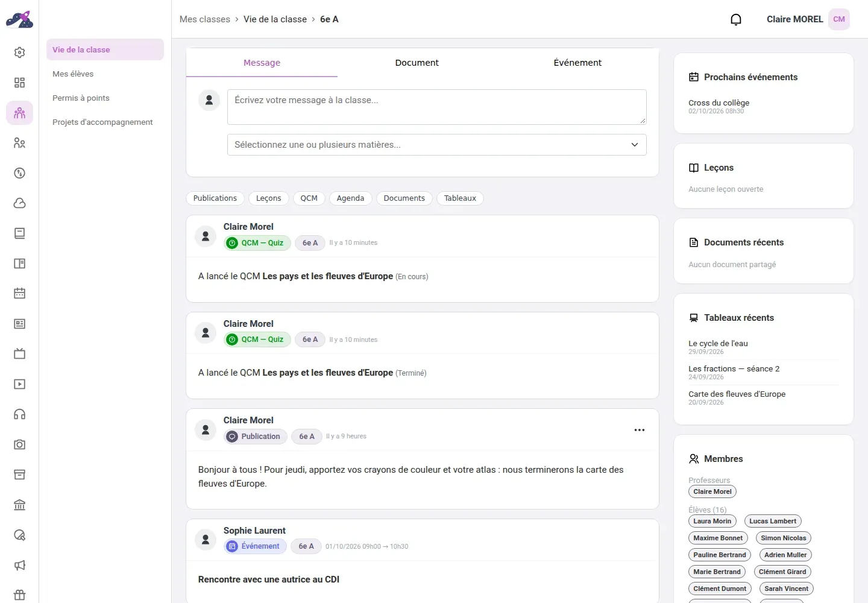Open the archive box sidebar icon
This screenshot has height=603, width=868.
[20, 475]
